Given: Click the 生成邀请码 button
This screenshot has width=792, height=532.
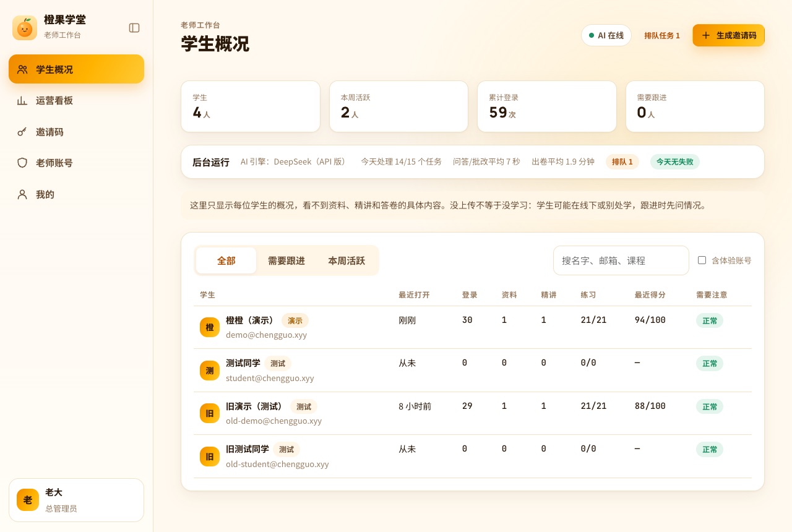Looking at the screenshot, I should pyautogui.click(x=728, y=35).
